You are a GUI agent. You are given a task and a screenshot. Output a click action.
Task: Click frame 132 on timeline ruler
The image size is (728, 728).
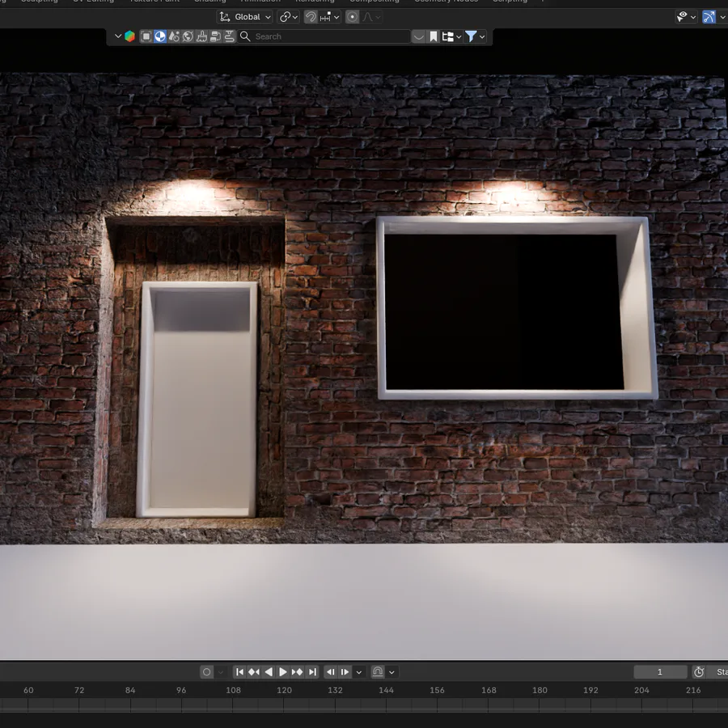tap(335, 690)
